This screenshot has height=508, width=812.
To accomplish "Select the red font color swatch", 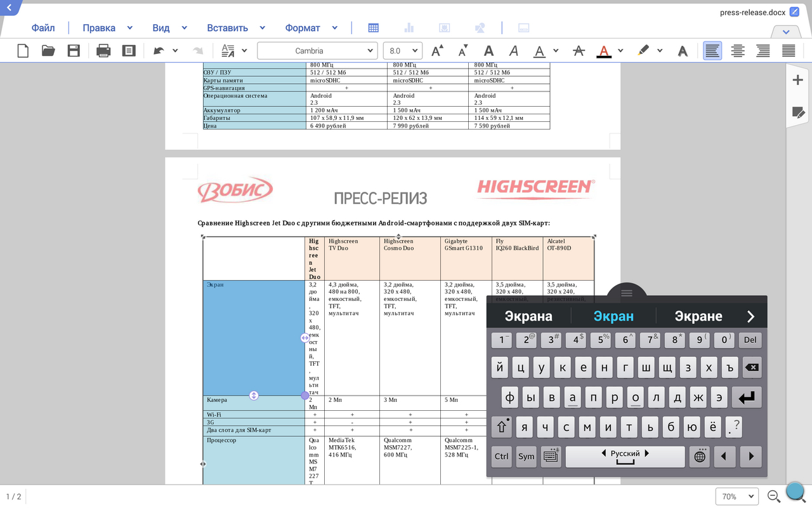I will 604,51.
